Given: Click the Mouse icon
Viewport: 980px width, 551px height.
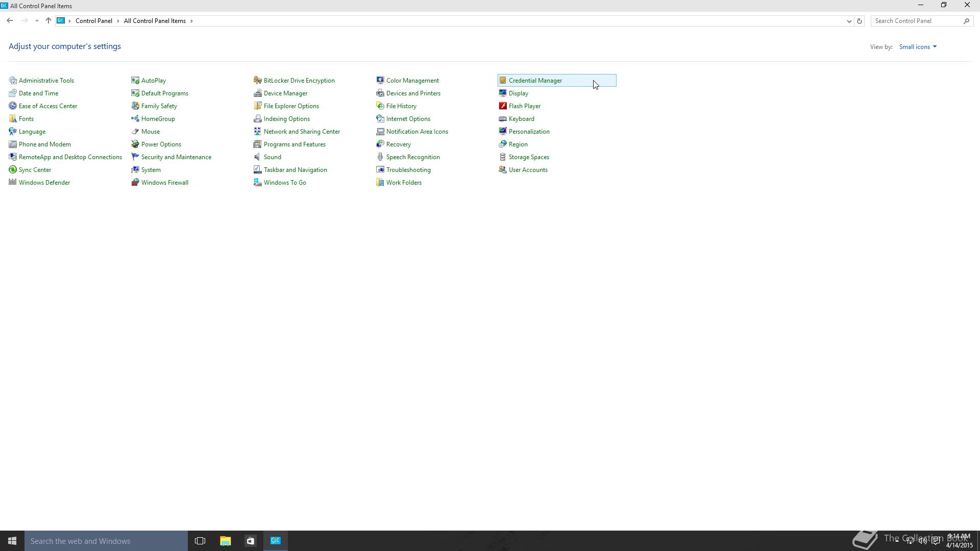Looking at the screenshot, I should point(135,132).
